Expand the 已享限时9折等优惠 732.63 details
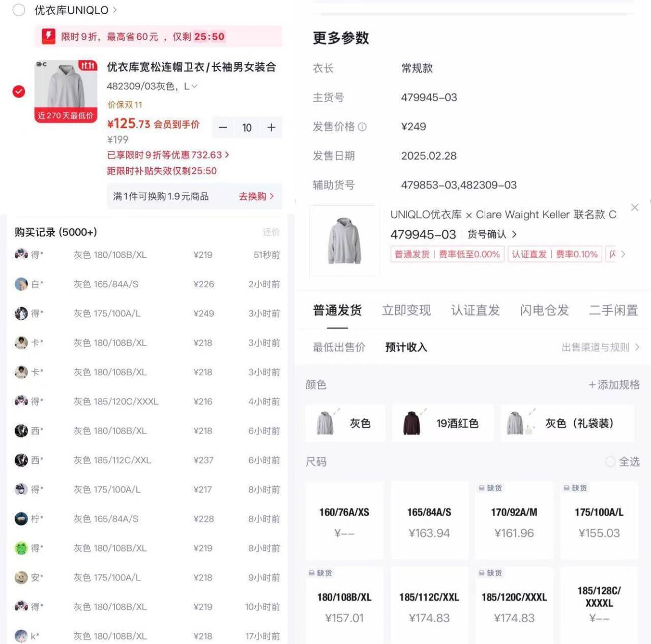The width and height of the screenshot is (651, 644). [x=168, y=155]
